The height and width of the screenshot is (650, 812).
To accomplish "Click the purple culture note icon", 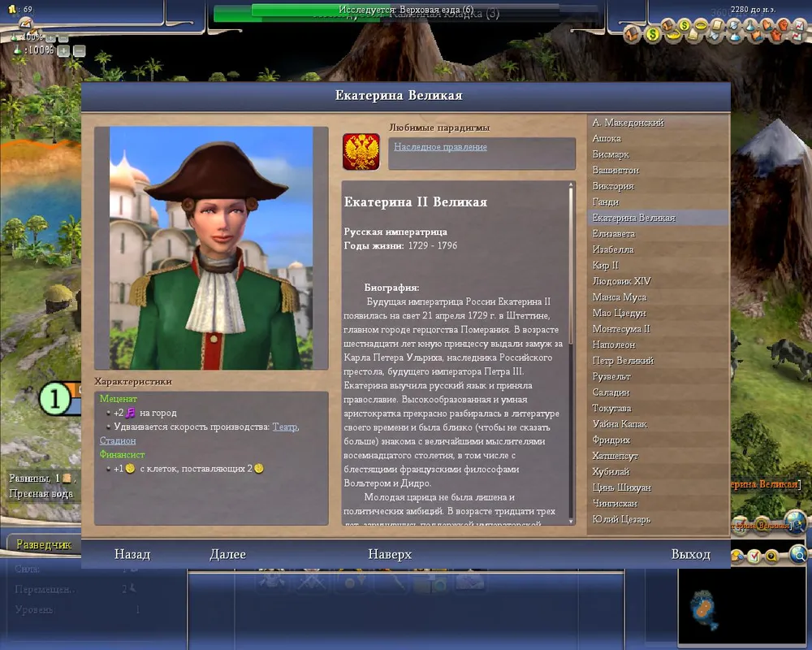I will point(131,413).
